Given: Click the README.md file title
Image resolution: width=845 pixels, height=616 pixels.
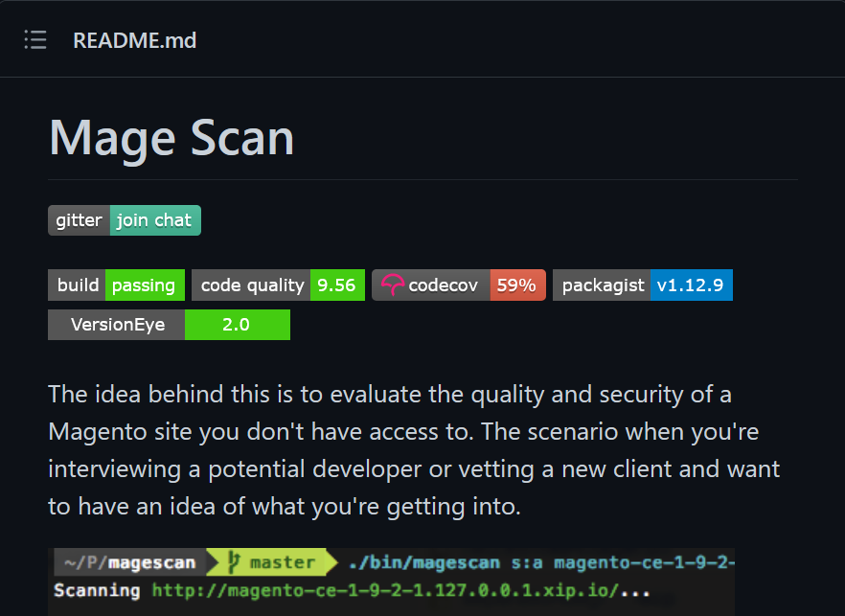Looking at the screenshot, I should (x=135, y=41).
